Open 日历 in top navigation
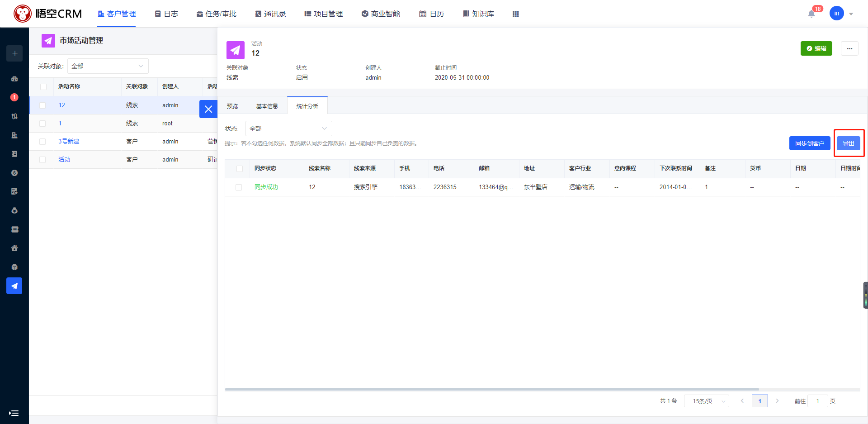Viewport: 868px width, 424px height. click(x=431, y=14)
